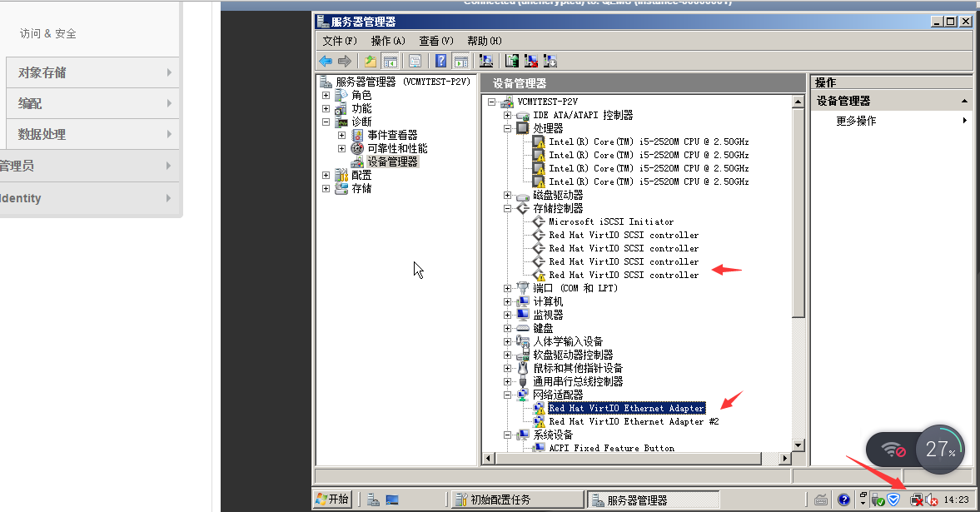Open 数据处理 sidebar menu
Image resolution: width=980 pixels, height=512 pixels.
[92, 134]
